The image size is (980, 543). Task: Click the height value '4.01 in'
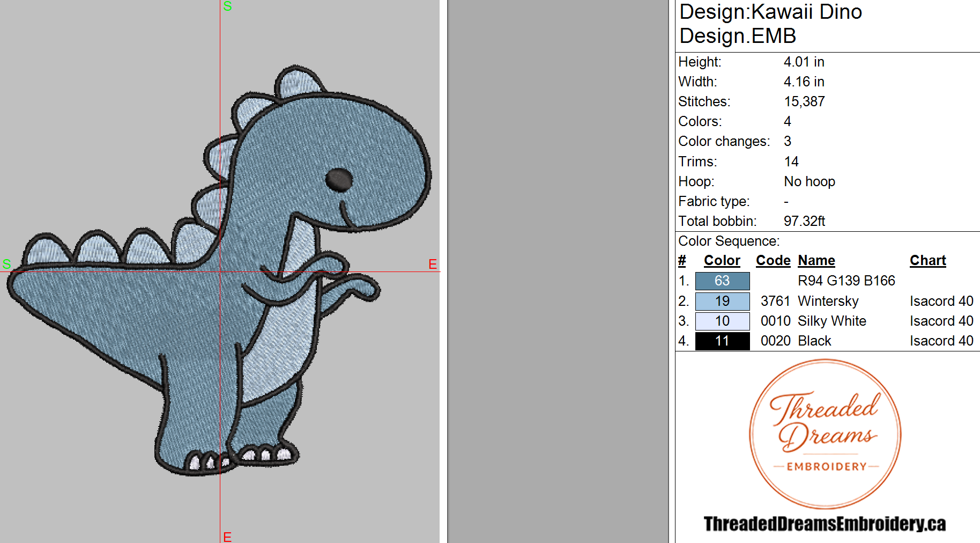[804, 62]
